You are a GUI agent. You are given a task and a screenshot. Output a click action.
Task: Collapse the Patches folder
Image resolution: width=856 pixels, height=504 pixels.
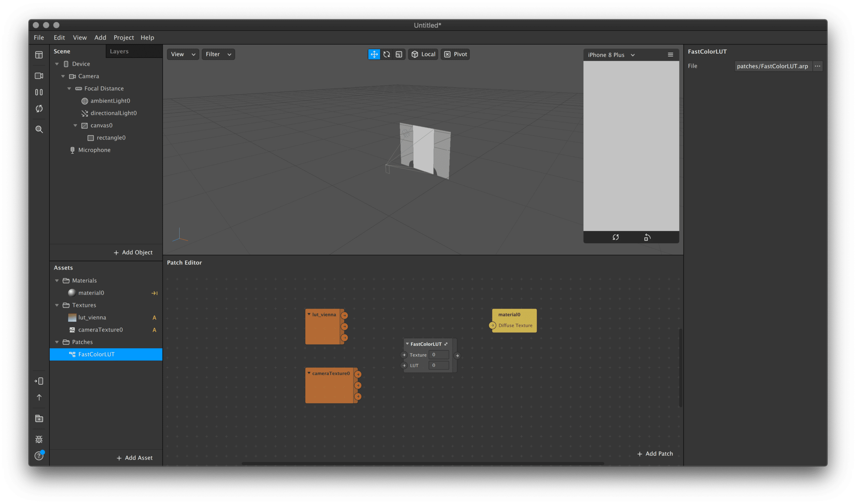tap(57, 342)
